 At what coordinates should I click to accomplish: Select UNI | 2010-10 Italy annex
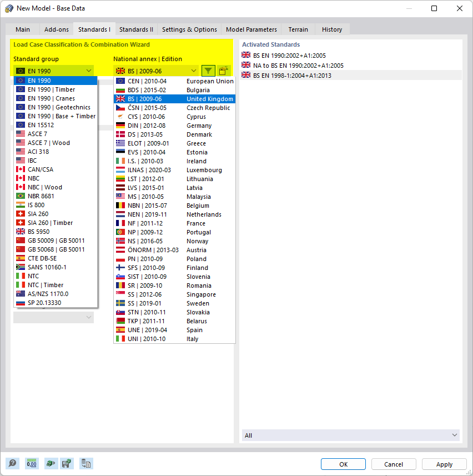tap(174, 339)
